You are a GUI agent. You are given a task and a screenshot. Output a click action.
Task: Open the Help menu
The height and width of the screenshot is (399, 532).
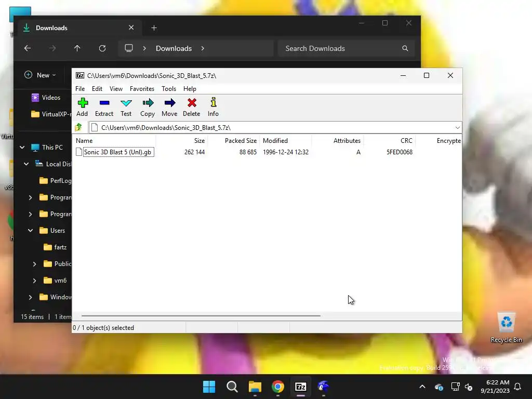190,88
